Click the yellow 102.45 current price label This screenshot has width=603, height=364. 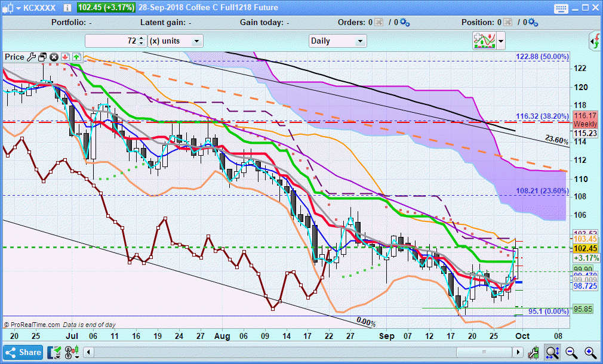coord(585,248)
